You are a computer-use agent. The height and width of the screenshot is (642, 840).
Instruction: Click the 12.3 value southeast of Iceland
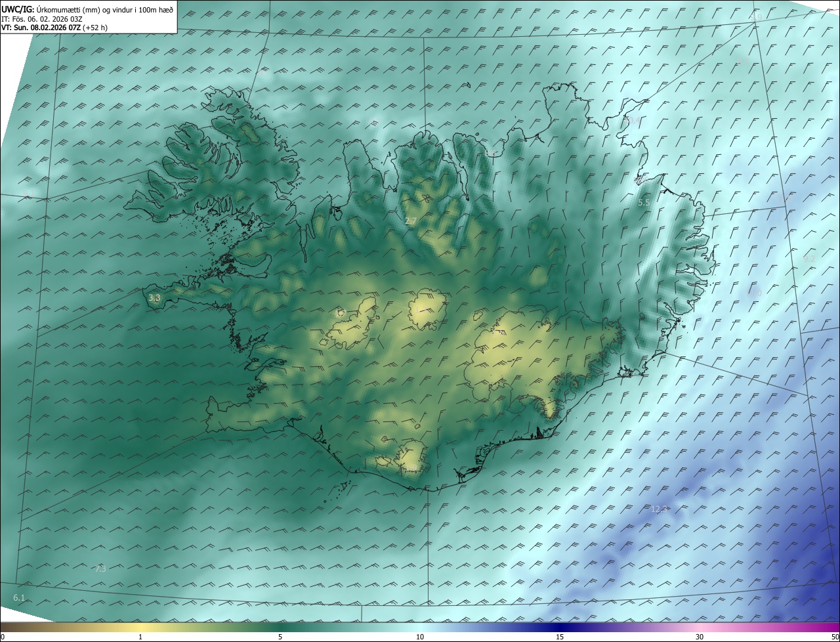[x=660, y=509]
